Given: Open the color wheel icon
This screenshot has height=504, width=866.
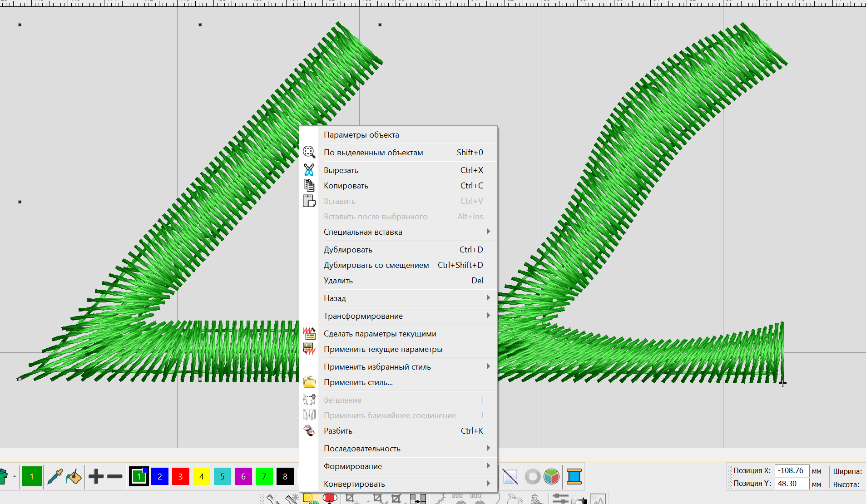Looking at the screenshot, I should click(551, 476).
